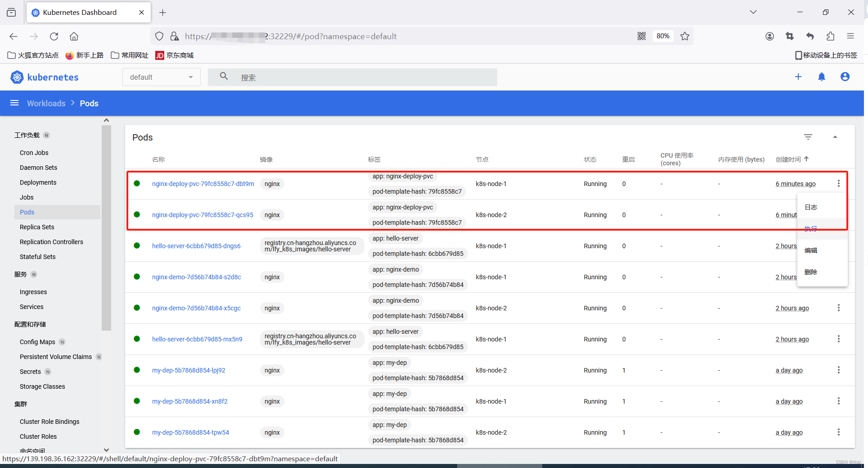Collapse the Pods card with arrow

tap(835, 137)
